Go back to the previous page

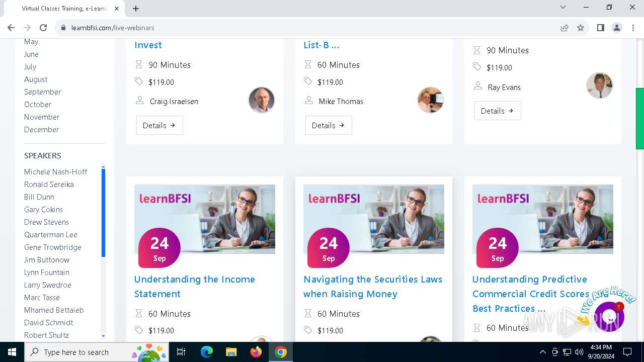(11, 28)
